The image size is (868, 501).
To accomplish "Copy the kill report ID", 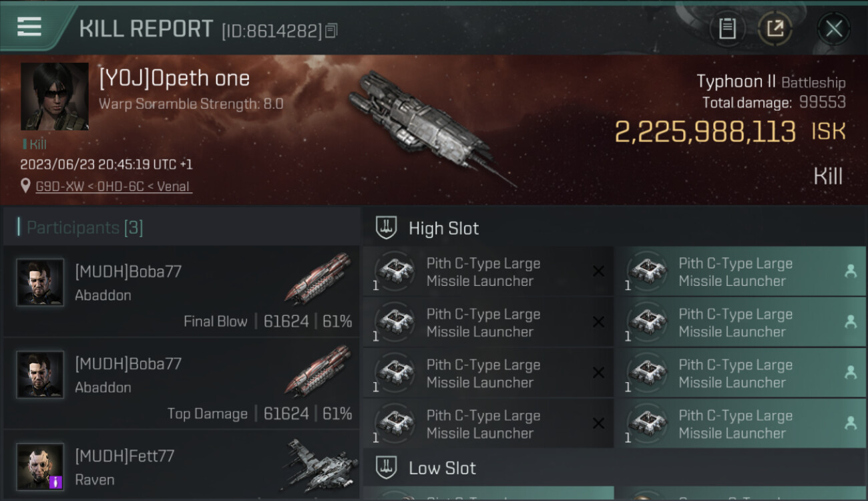I will 332,30.
